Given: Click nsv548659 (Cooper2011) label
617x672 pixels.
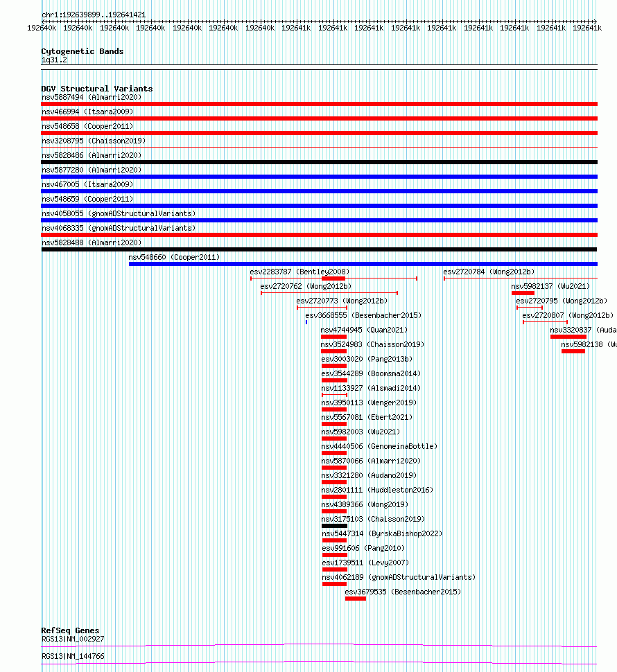Looking at the screenshot, I should (87, 200).
